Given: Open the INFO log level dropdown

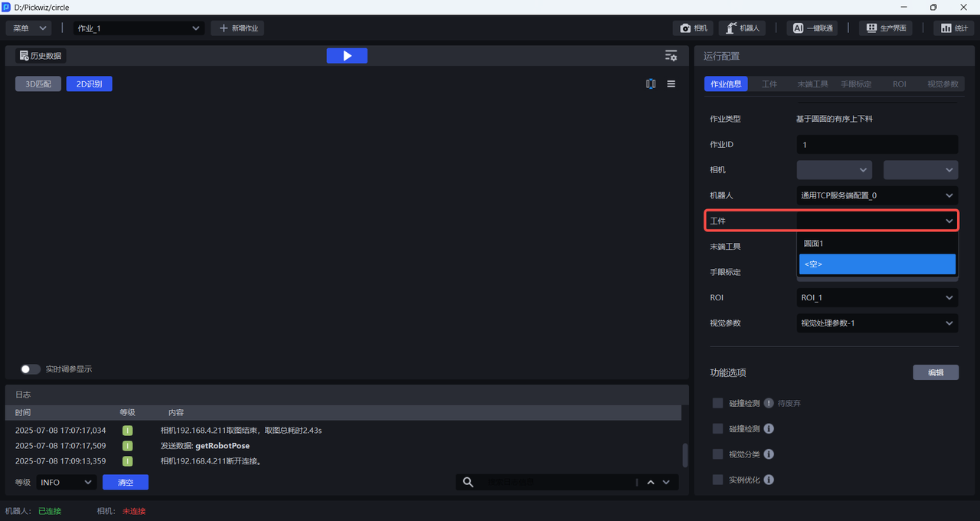Looking at the screenshot, I should pos(66,483).
